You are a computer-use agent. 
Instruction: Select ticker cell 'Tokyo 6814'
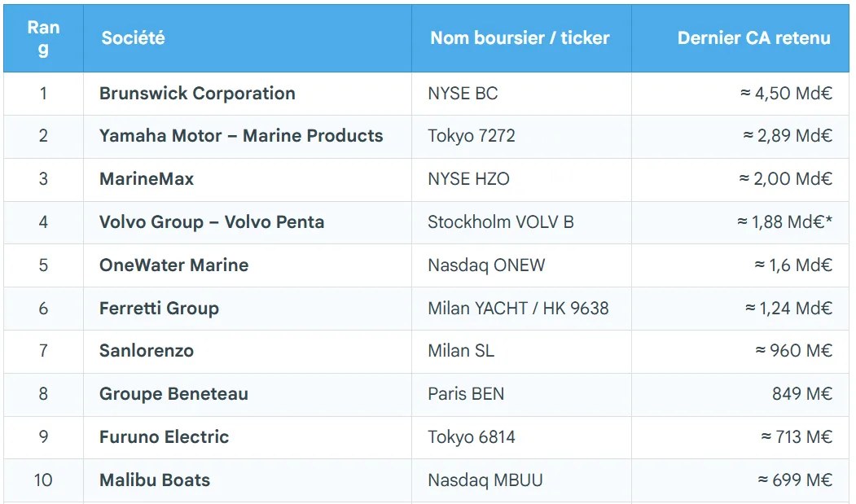(x=521, y=437)
